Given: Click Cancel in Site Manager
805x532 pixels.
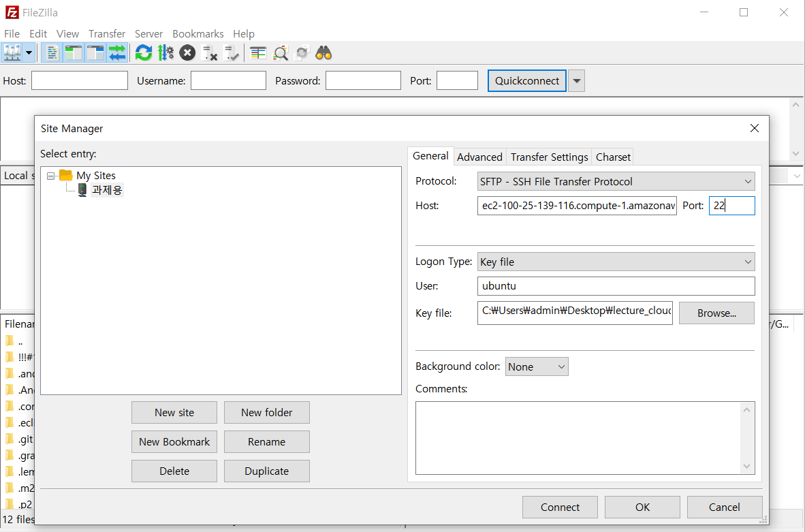Looking at the screenshot, I should coord(725,507).
